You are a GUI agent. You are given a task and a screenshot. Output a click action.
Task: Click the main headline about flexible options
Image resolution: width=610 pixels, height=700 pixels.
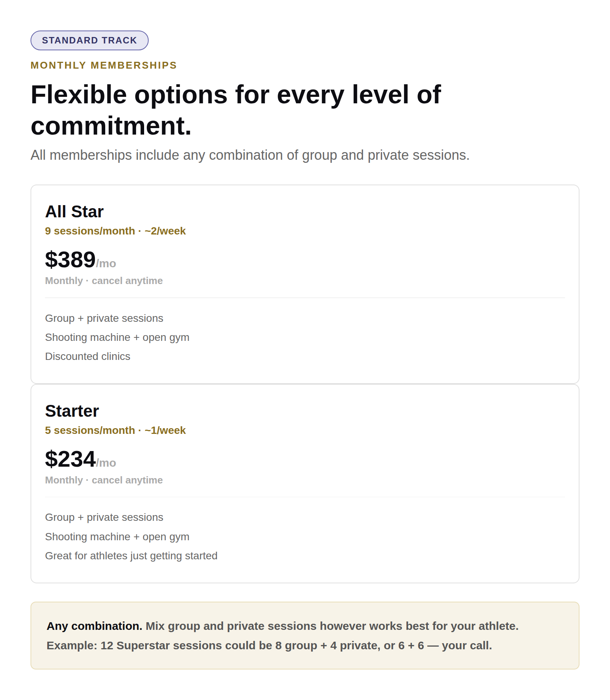coord(236,110)
